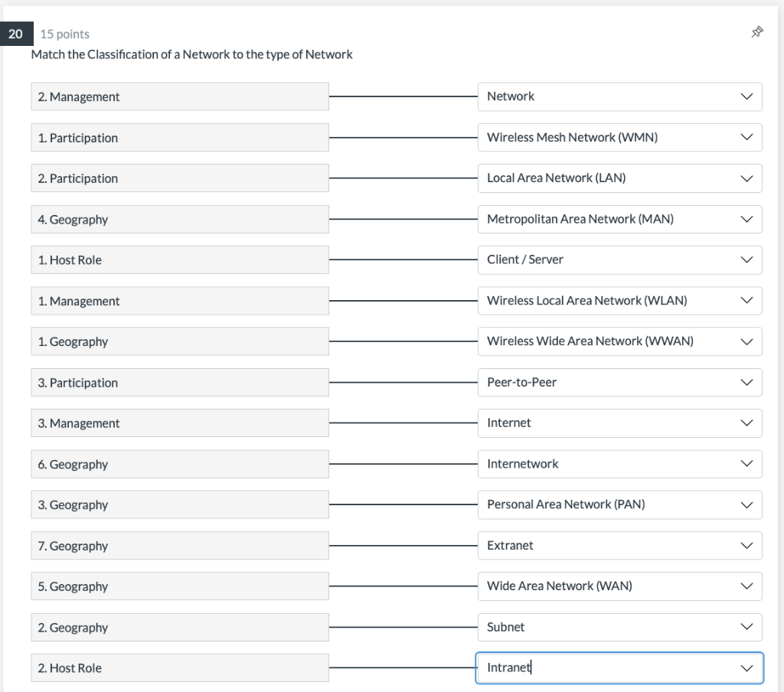Open the Client / Server dropdown
The height and width of the screenshot is (692, 784).
click(619, 259)
